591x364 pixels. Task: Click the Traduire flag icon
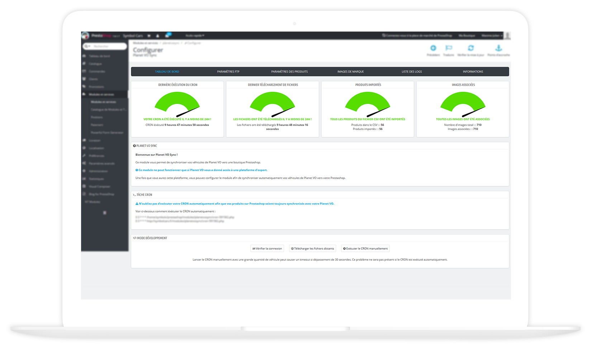click(449, 48)
